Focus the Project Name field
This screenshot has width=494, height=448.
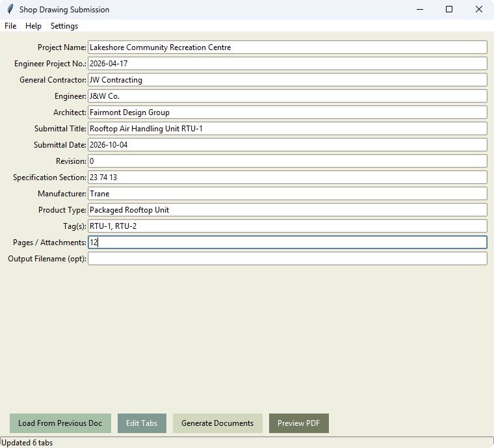tap(287, 47)
